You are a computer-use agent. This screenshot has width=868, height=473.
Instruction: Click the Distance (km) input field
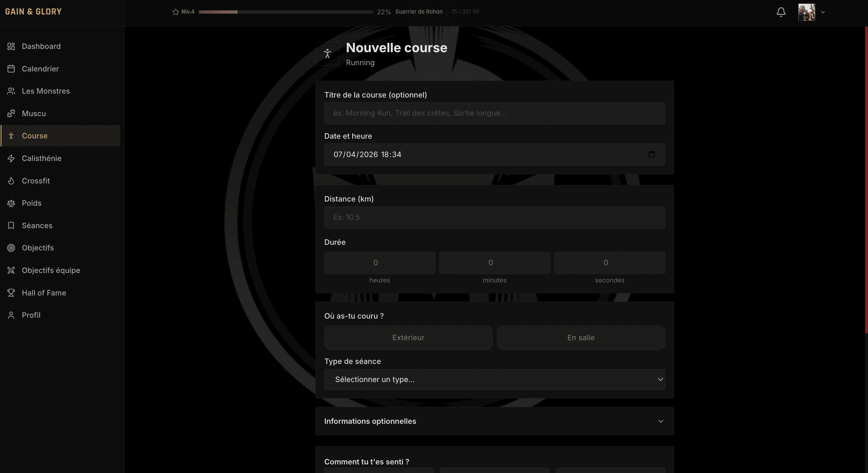pos(494,217)
